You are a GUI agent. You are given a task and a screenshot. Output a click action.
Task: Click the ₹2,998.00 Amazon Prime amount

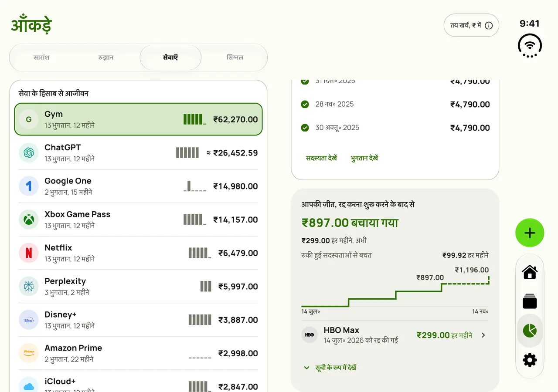coord(238,353)
